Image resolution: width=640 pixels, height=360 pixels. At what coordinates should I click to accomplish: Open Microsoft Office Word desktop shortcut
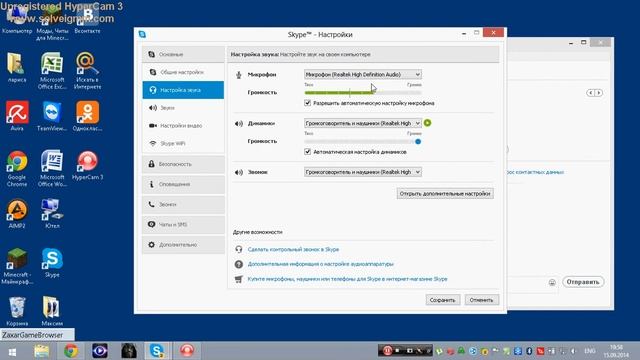[52, 168]
